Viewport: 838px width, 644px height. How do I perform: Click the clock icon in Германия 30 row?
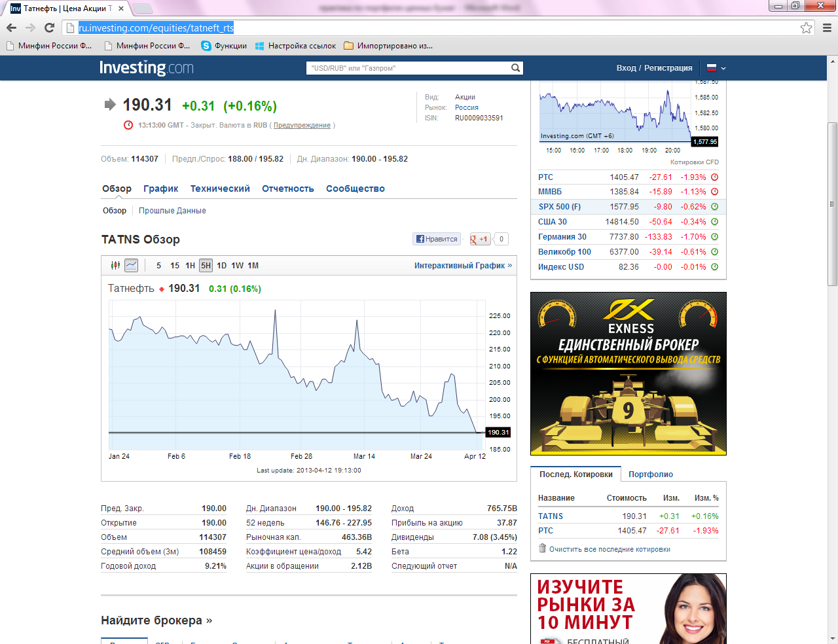(715, 237)
